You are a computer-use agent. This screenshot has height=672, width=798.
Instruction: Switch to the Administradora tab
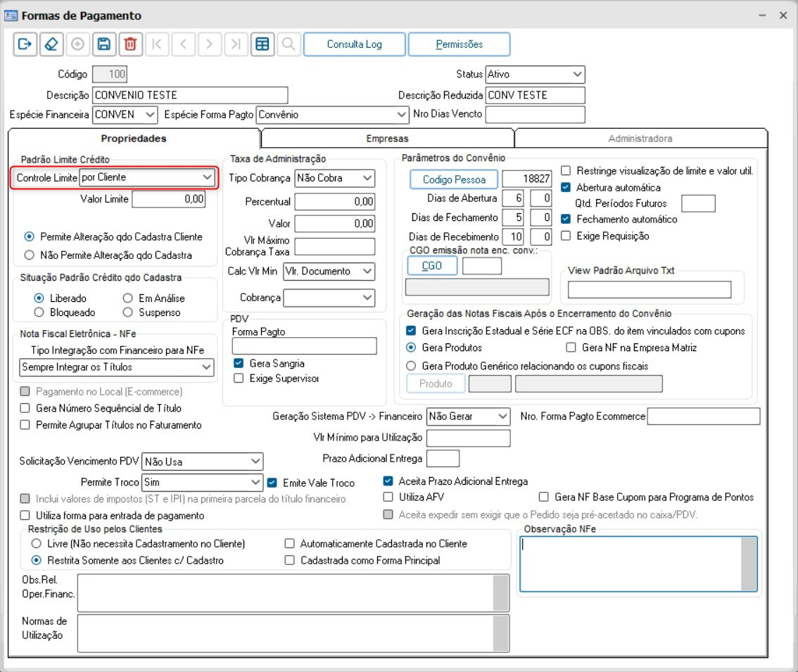pyautogui.click(x=640, y=139)
